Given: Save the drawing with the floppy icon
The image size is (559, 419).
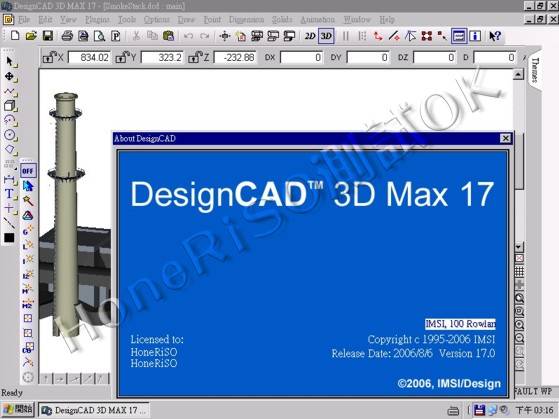Looking at the screenshot, I should (48, 36).
